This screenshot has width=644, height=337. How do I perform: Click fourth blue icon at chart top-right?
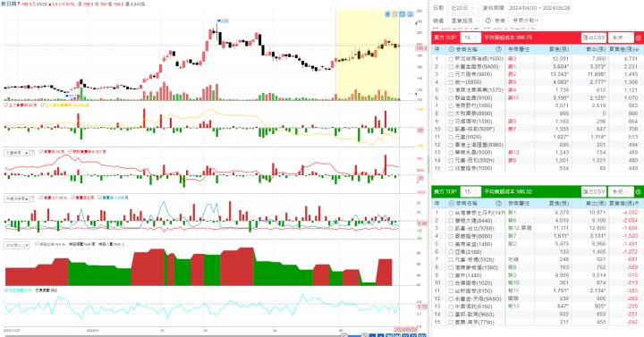(x=410, y=14)
